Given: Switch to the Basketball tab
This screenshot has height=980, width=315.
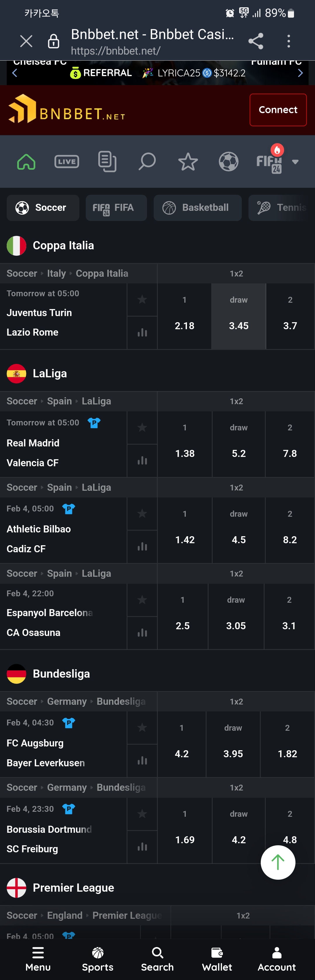Looking at the screenshot, I should [x=197, y=208].
